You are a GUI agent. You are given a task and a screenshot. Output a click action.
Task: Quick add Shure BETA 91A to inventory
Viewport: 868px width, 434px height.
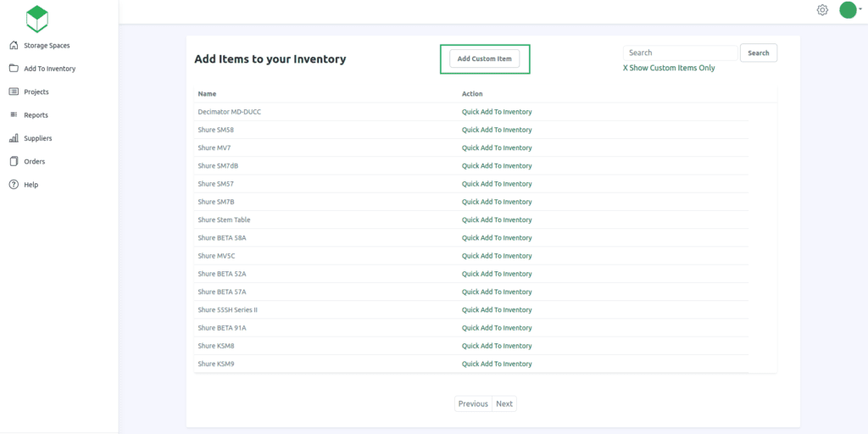[497, 328]
